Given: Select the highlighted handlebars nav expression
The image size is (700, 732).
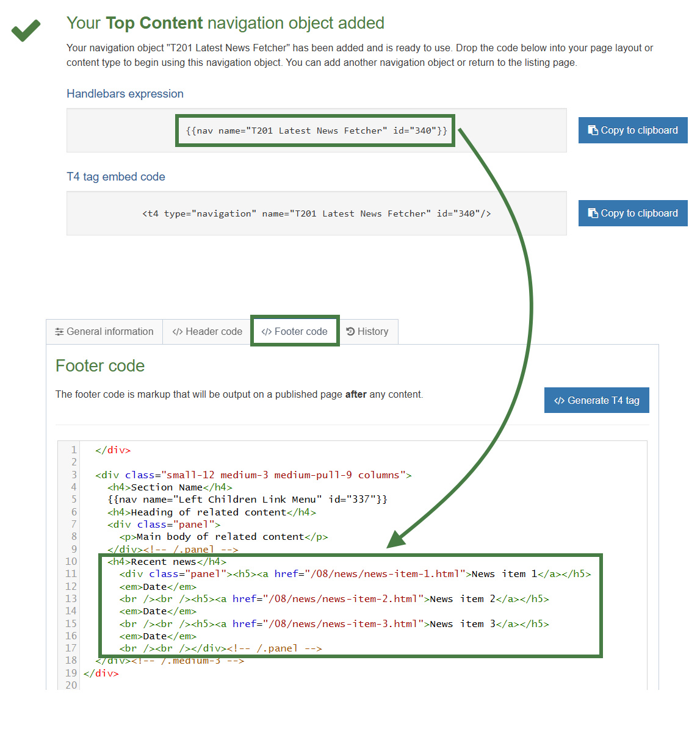Looking at the screenshot, I should pos(315,130).
